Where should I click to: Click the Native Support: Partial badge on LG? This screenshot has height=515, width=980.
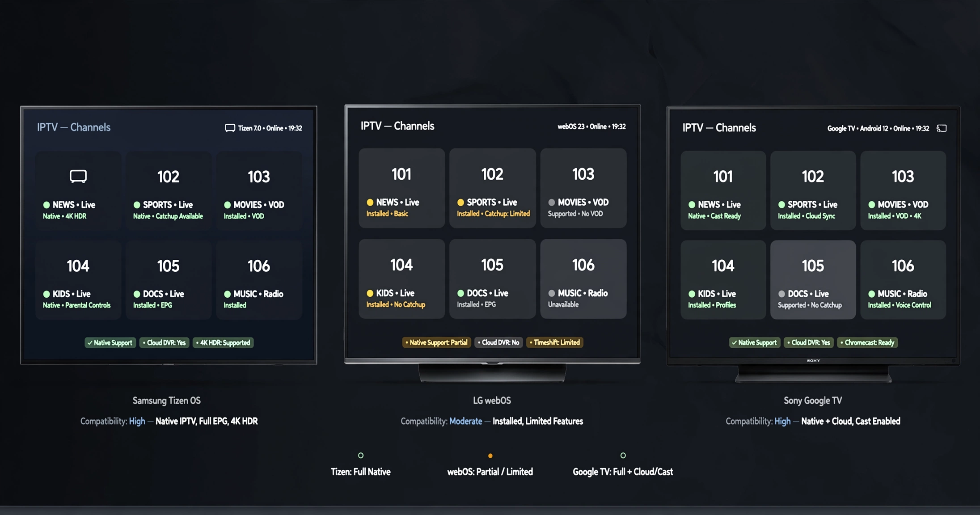[436, 342]
